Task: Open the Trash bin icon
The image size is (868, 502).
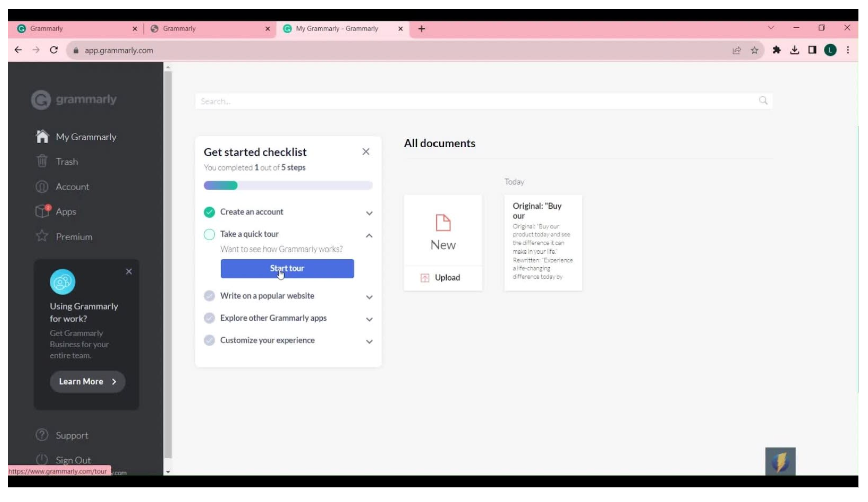Action: (42, 161)
